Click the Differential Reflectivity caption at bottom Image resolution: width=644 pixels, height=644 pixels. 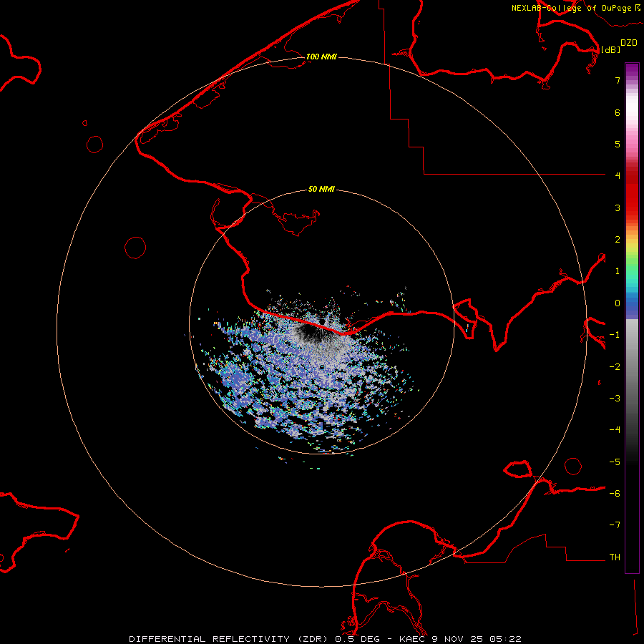click(325, 639)
